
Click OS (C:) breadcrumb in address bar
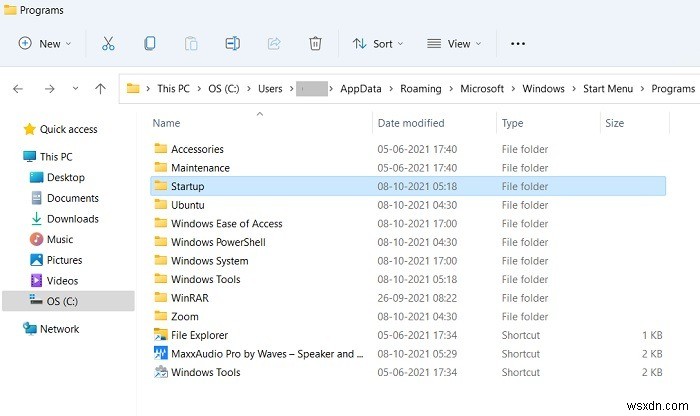coord(224,89)
